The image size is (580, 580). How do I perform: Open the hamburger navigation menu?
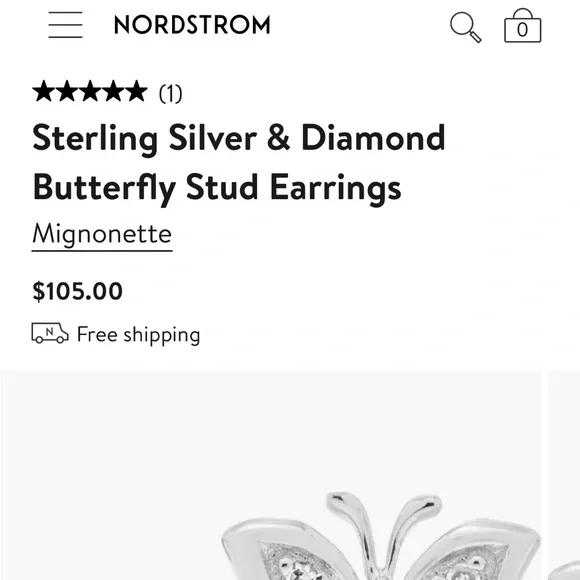click(x=65, y=25)
